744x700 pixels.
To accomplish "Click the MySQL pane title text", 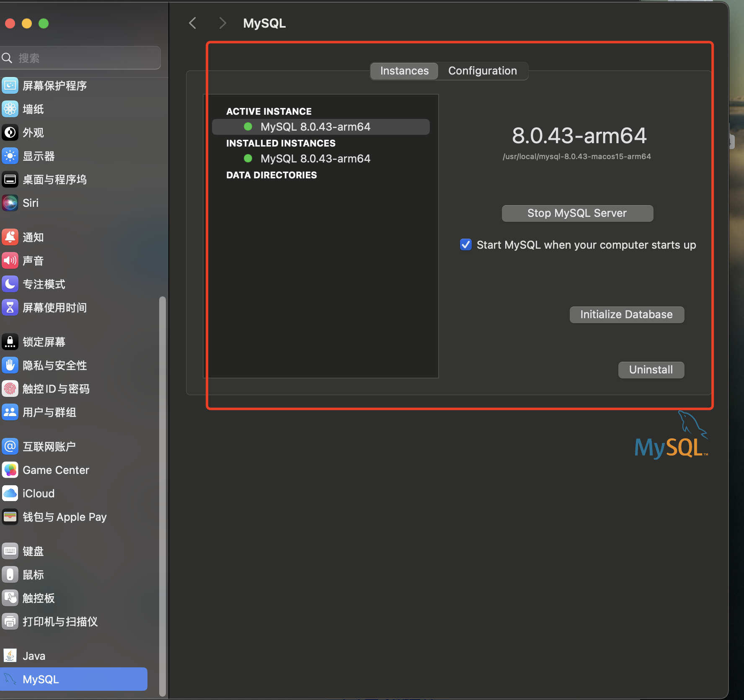I will coord(264,23).
